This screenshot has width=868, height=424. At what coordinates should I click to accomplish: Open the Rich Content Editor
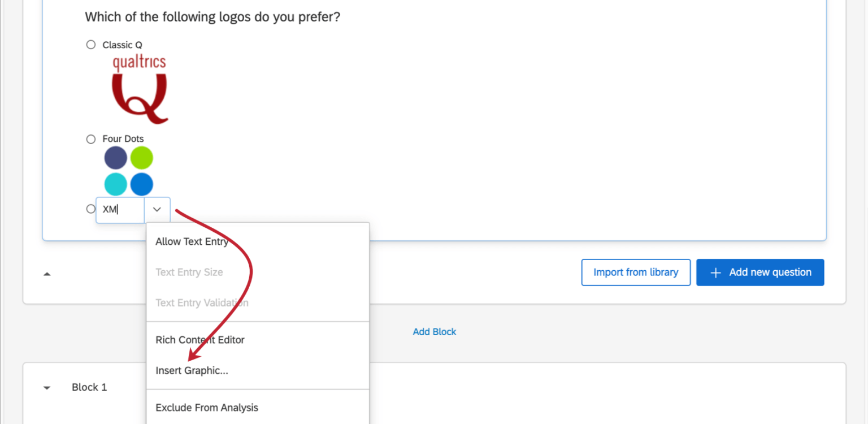tap(199, 340)
